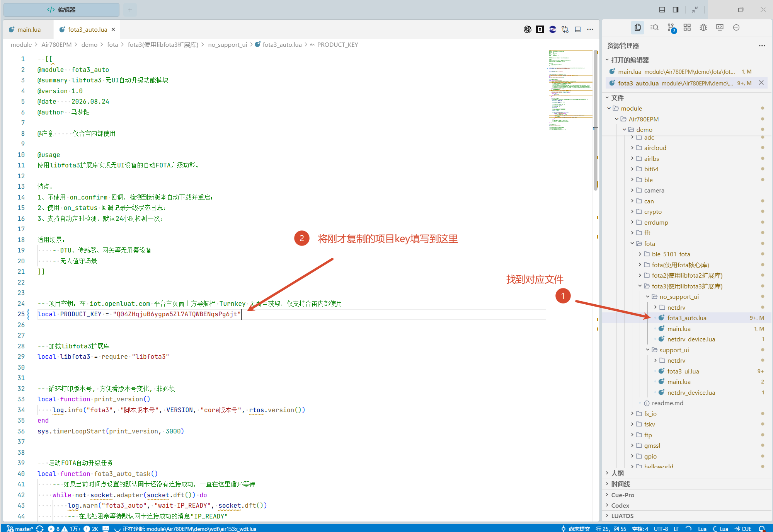Image resolution: width=773 pixels, height=532 pixels.
Task: Add a new tab with plus button
Action: coord(130,10)
